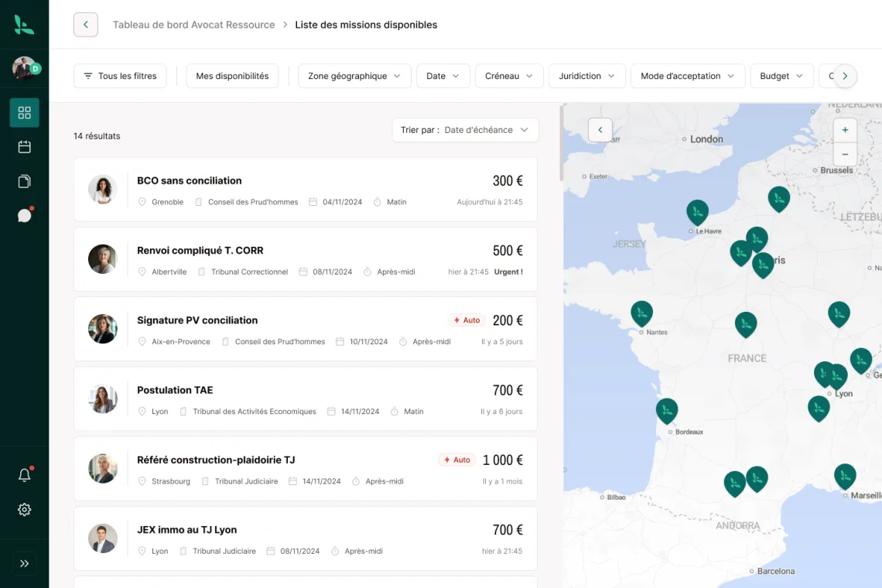Expand the sidebar with double-chevron icon
Image resolution: width=882 pixels, height=588 pixels.
click(24, 563)
